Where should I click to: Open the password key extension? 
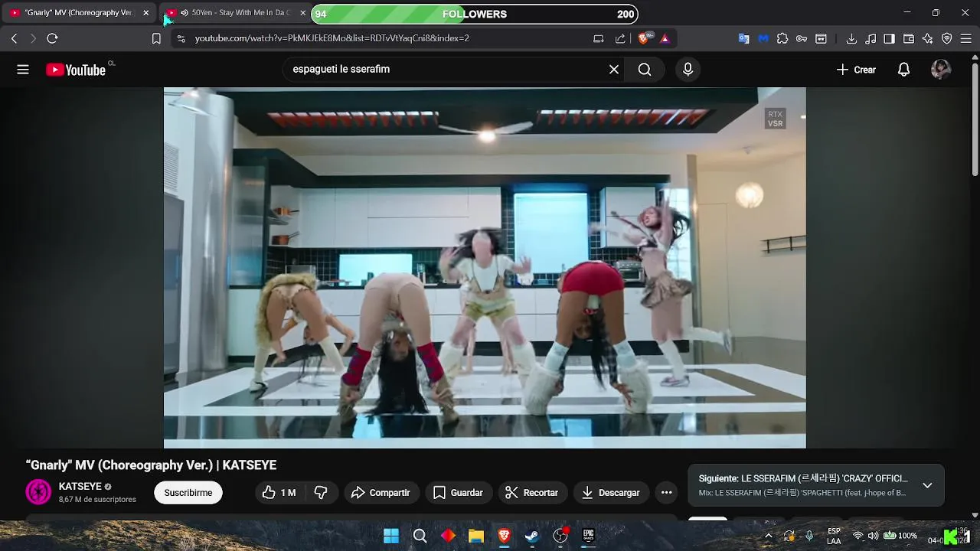point(801,38)
